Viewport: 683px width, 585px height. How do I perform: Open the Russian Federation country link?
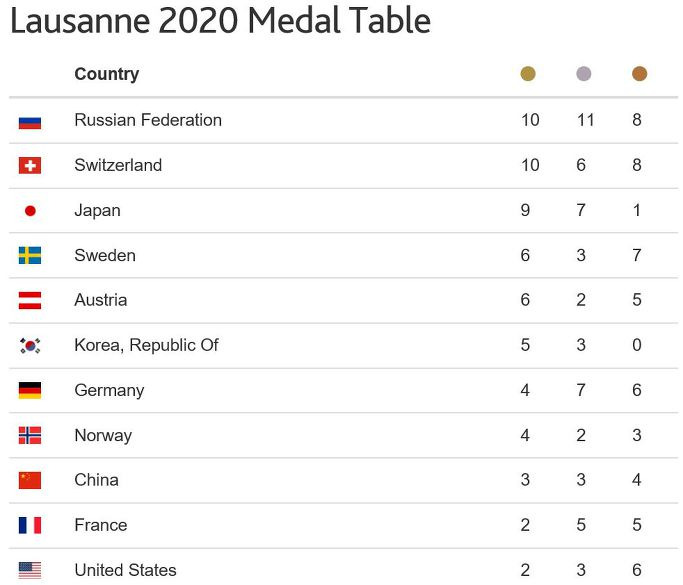[x=148, y=120]
